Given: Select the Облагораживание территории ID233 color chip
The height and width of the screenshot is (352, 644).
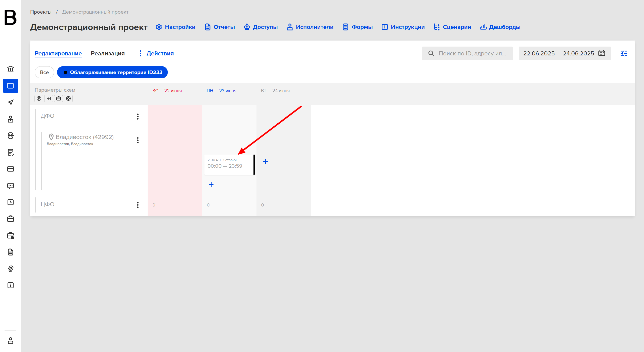Looking at the screenshot, I should pyautogui.click(x=112, y=72).
